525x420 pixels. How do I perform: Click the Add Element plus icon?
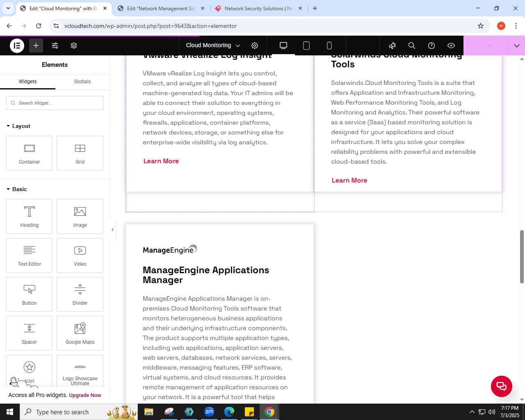tap(36, 46)
